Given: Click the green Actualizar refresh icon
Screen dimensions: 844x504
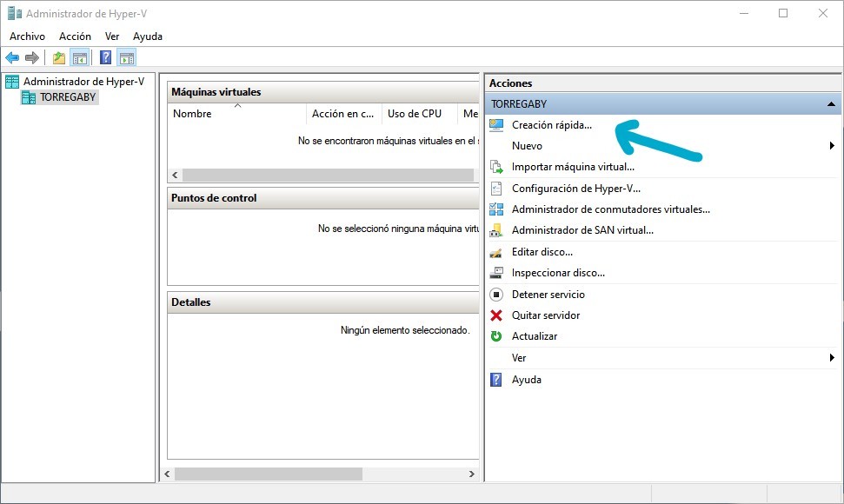Looking at the screenshot, I should pyautogui.click(x=496, y=336).
